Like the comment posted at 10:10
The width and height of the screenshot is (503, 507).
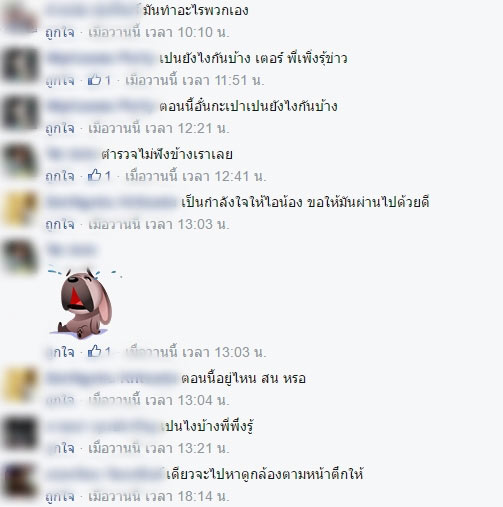[x=60, y=33]
